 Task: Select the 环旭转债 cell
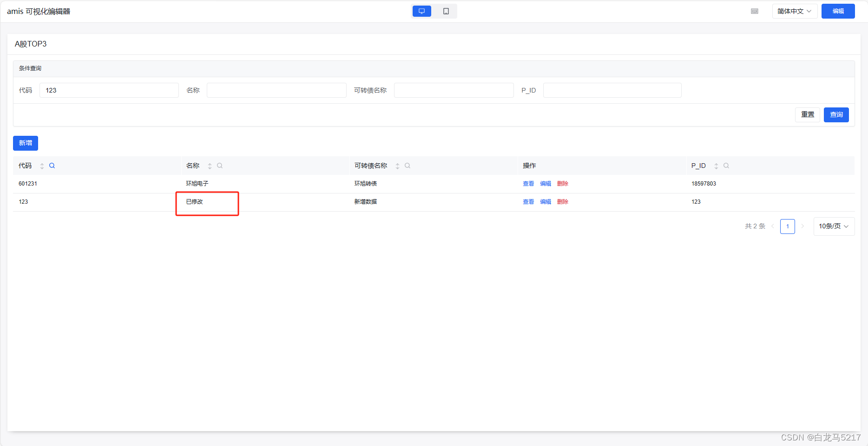[x=366, y=184]
